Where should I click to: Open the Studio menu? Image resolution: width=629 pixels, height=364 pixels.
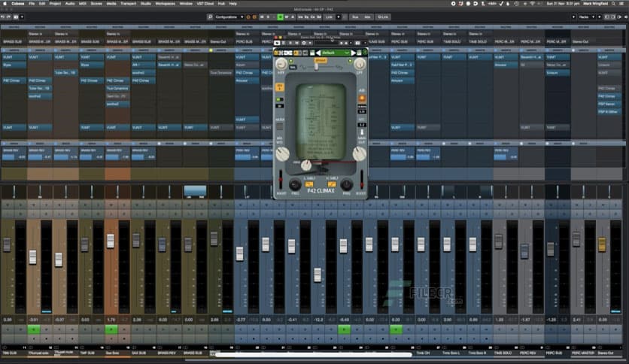pos(146,4)
